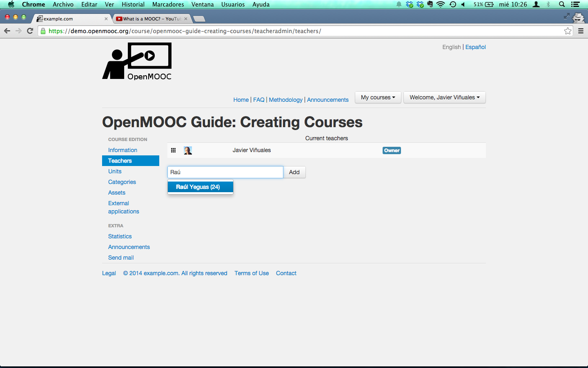Open the Chrome hamburger menu
588x368 pixels.
(x=581, y=31)
